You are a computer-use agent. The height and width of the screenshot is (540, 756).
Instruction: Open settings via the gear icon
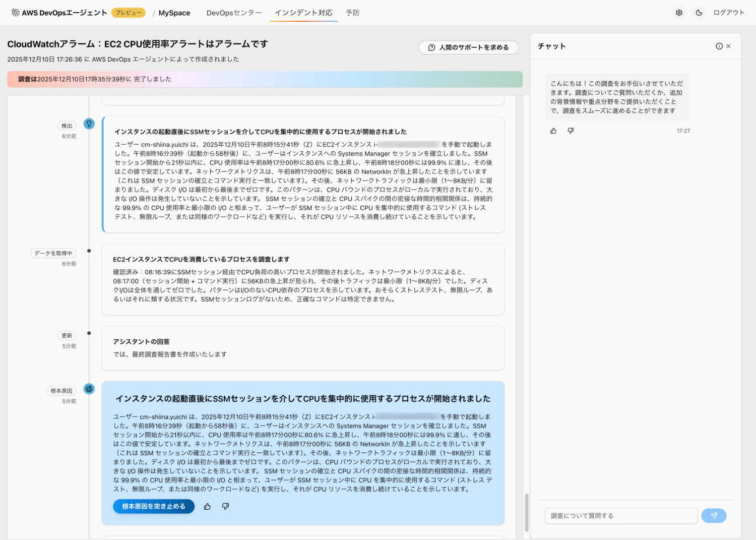tap(679, 13)
